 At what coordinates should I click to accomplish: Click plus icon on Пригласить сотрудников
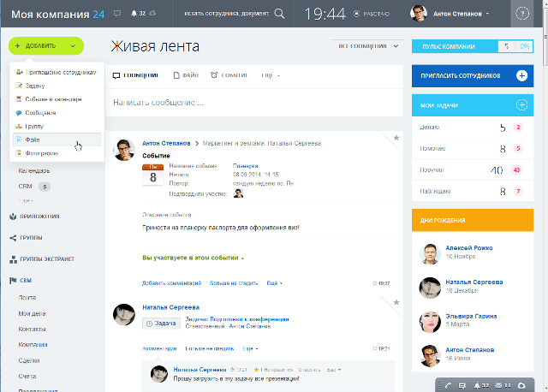(521, 76)
